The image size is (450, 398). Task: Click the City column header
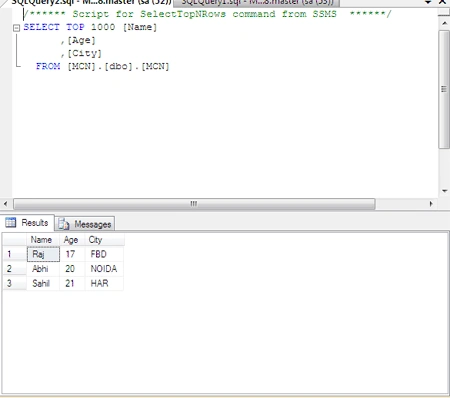click(x=104, y=240)
